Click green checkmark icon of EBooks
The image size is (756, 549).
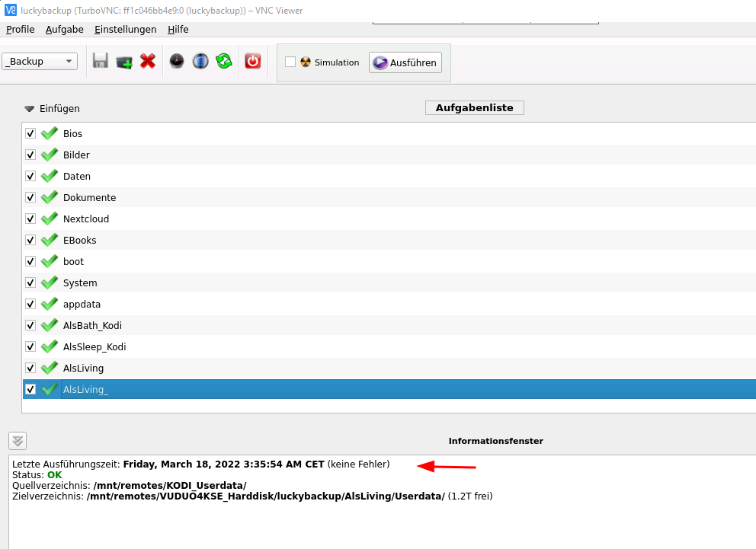tap(50, 240)
